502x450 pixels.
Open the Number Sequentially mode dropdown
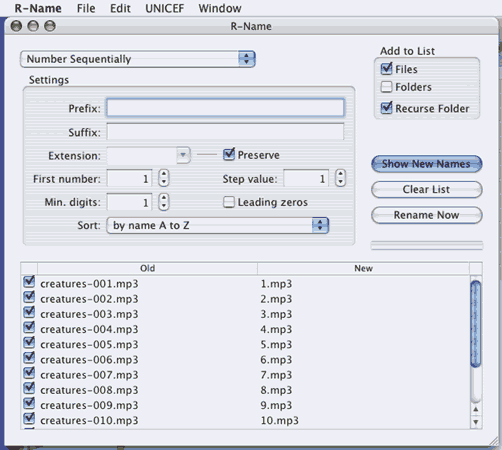pos(137,59)
